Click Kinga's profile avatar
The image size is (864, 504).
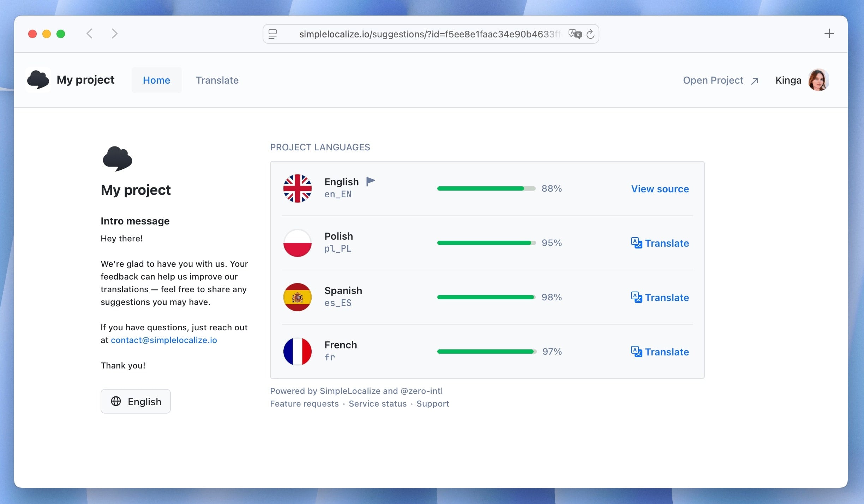click(818, 80)
